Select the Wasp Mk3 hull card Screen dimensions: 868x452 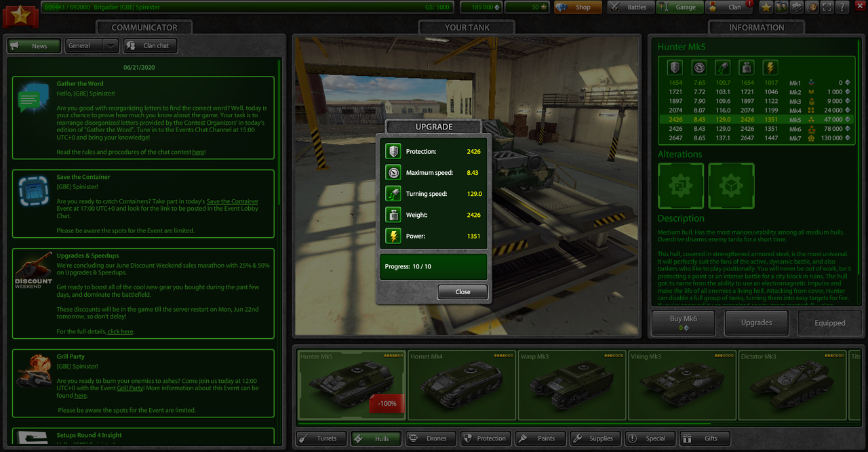(x=572, y=385)
